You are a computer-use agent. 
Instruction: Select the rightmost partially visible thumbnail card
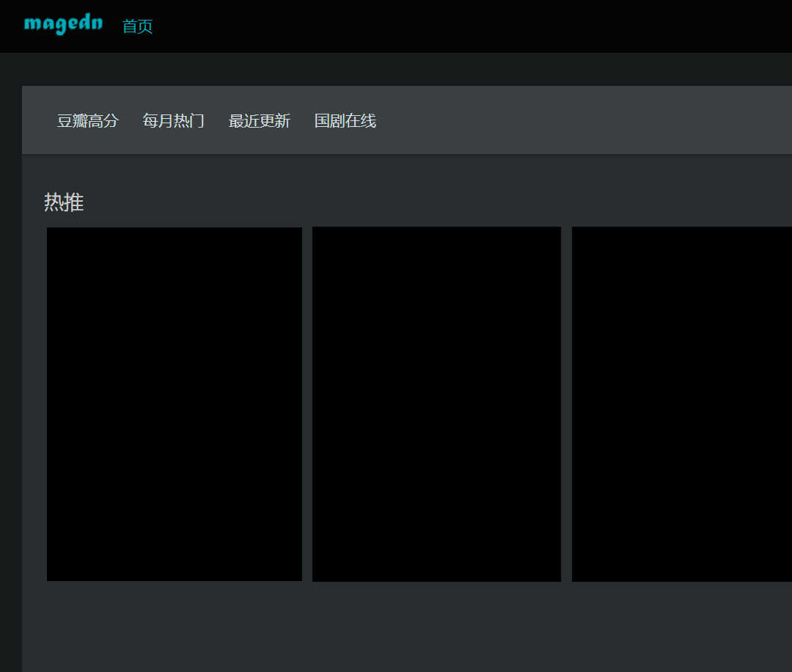(682, 403)
